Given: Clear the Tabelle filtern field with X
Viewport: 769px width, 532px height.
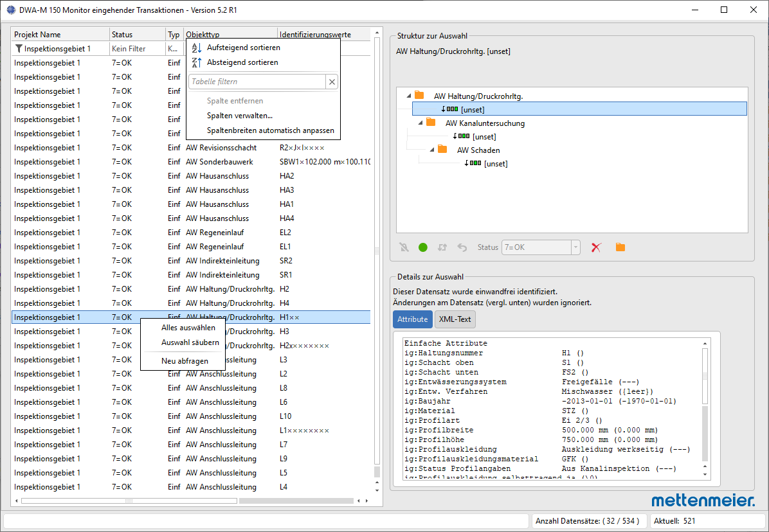Looking at the screenshot, I should (x=332, y=82).
